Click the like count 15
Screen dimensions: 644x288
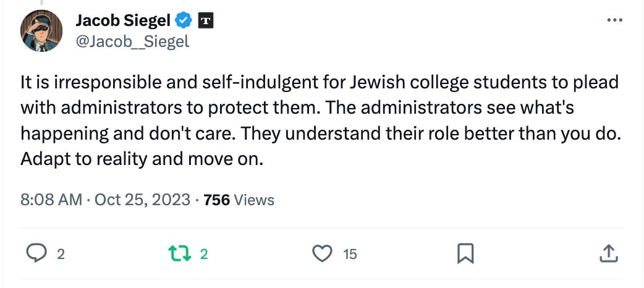(x=350, y=253)
